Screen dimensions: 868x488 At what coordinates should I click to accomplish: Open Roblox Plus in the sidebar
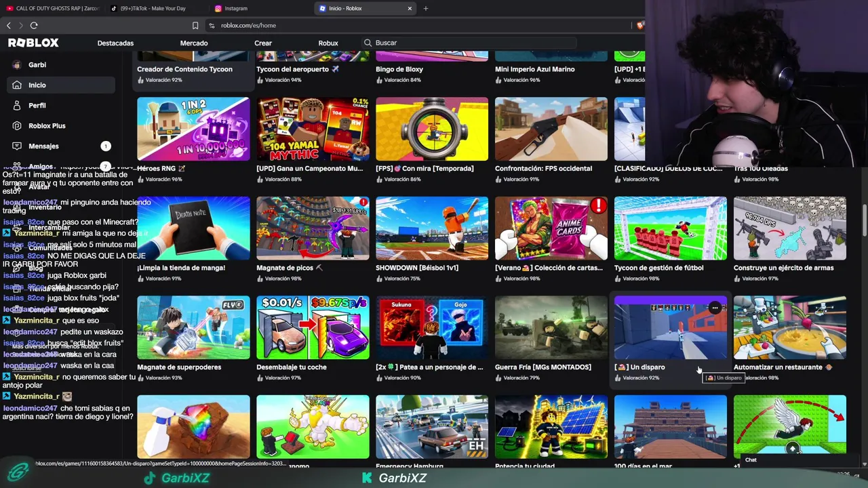(61, 125)
